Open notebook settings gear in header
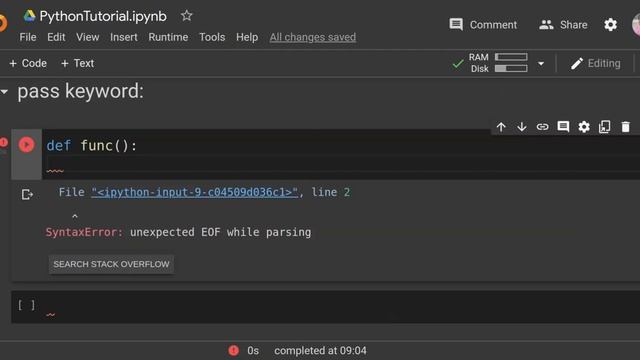Screen dimensions: 640x360 [x=610, y=25]
